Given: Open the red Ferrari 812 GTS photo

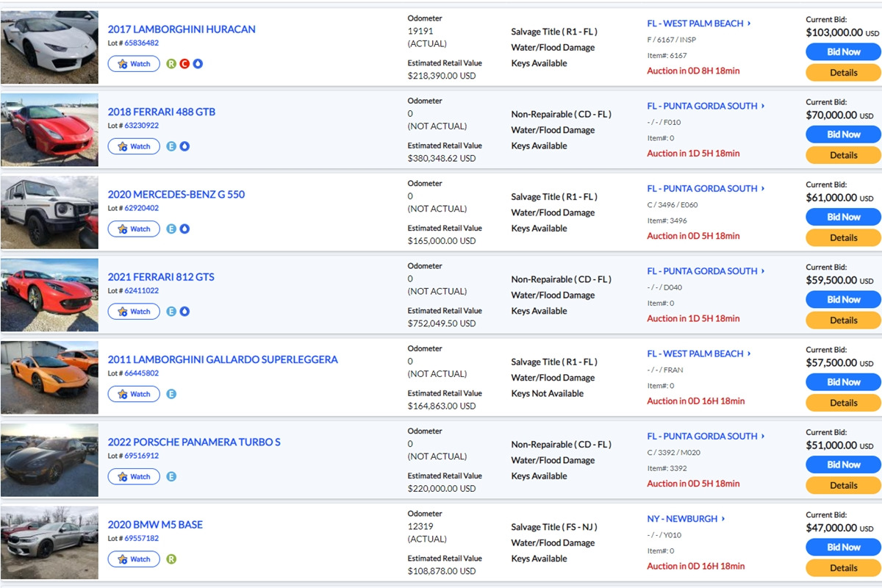Looking at the screenshot, I should click(x=49, y=295).
